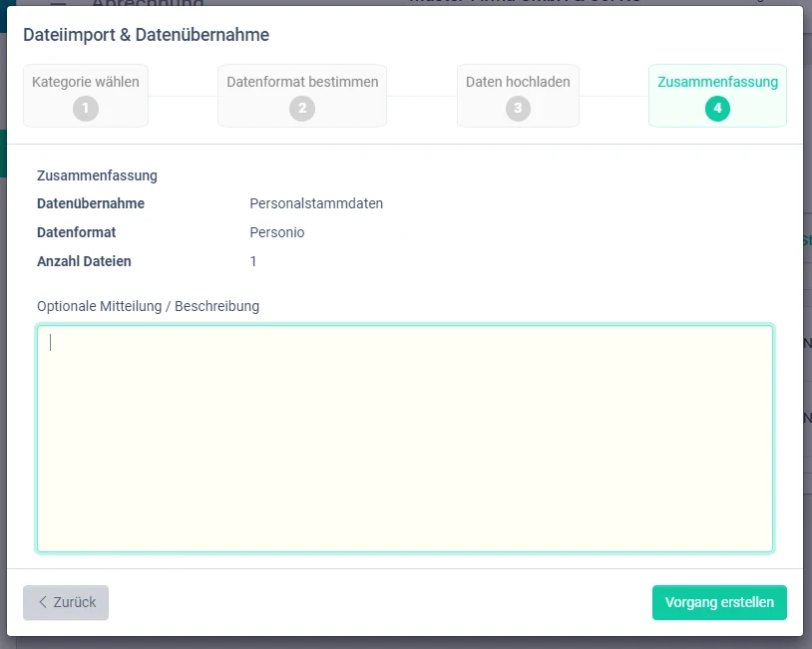This screenshot has width=812, height=649.
Task: Click the chevron arrow in Zurück button
Action: click(43, 602)
